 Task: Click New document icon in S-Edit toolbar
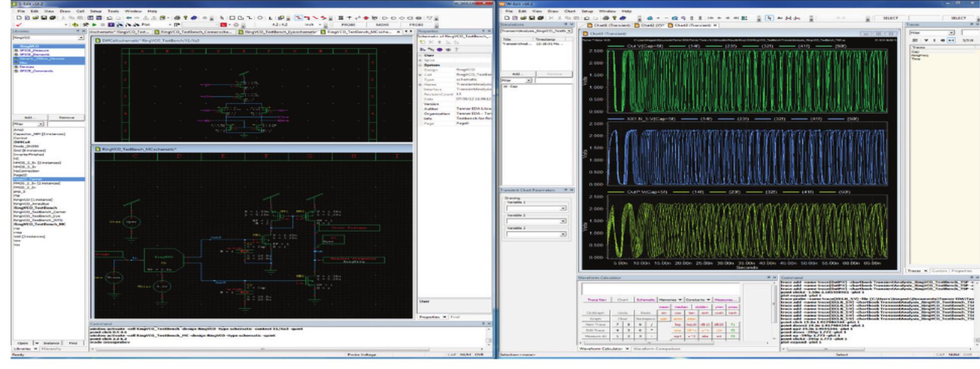pyautogui.click(x=19, y=17)
